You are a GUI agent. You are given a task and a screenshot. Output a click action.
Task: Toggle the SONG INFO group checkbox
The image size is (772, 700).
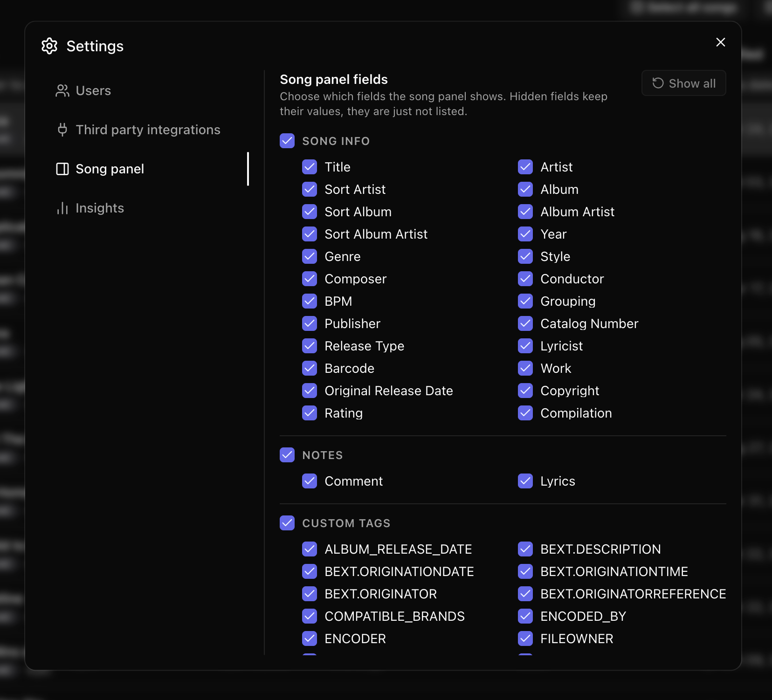(x=287, y=141)
